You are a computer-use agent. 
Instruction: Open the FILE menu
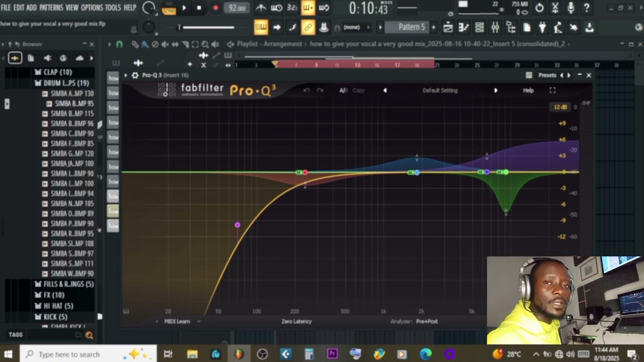[6, 8]
